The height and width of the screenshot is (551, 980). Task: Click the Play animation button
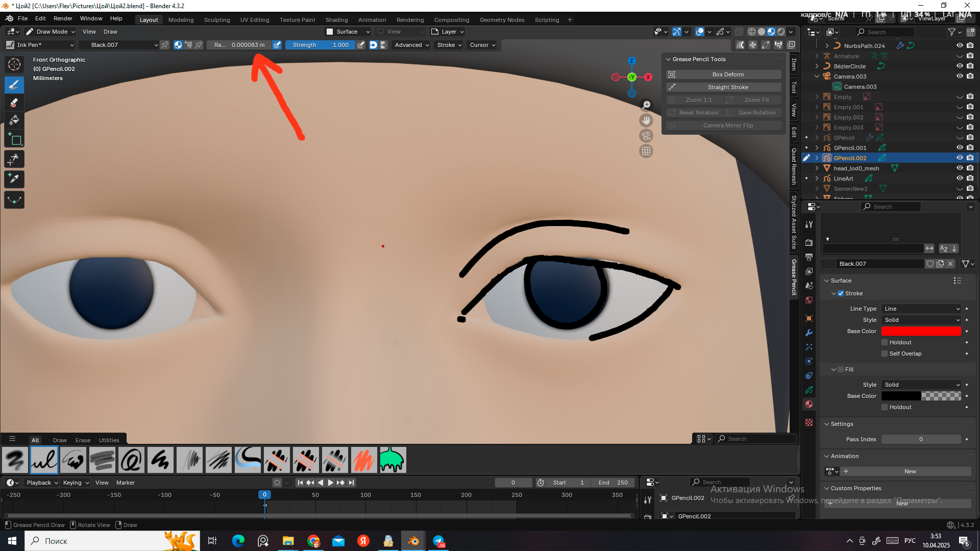point(330,483)
